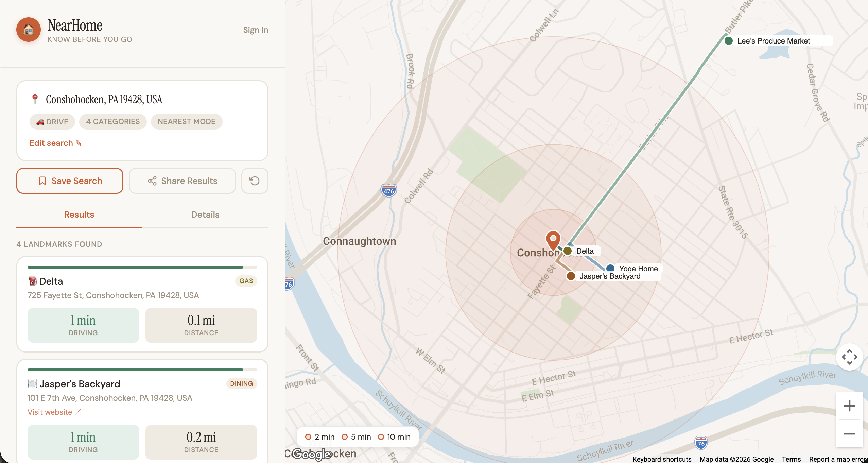Click Jasper's Backyard 1 min driving tile

pyautogui.click(x=83, y=442)
